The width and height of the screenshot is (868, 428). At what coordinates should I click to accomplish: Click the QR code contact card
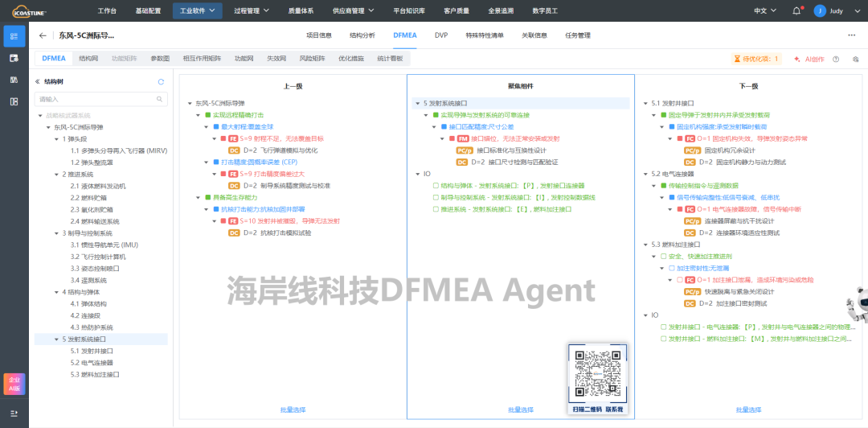(598, 381)
